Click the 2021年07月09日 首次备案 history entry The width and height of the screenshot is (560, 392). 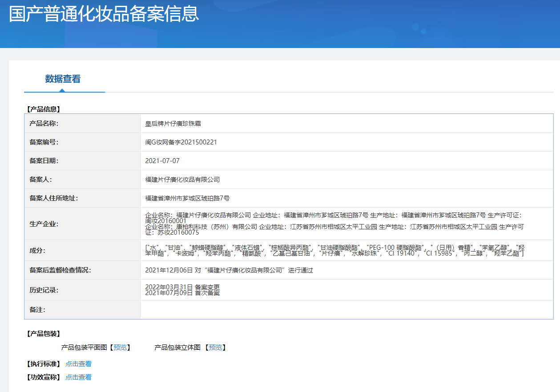click(182, 293)
